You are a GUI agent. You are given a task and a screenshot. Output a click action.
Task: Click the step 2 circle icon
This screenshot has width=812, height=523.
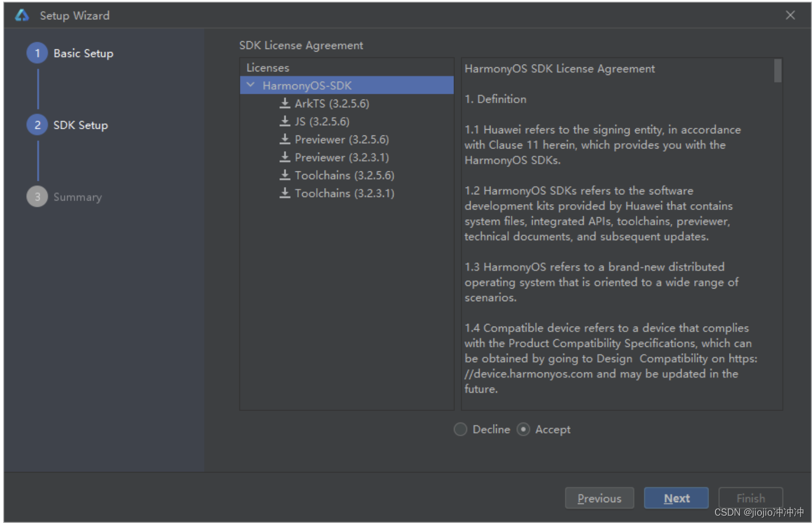(x=37, y=125)
